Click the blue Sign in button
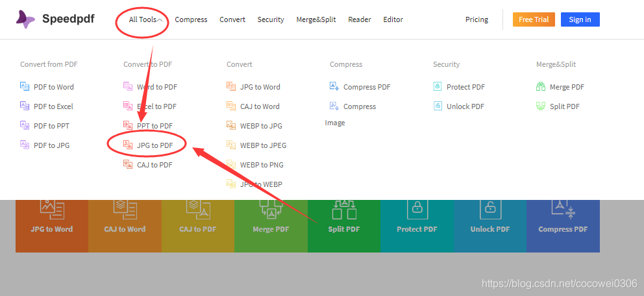Image resolution: width=644 pixels, height=296 pixels. (580, 19)
